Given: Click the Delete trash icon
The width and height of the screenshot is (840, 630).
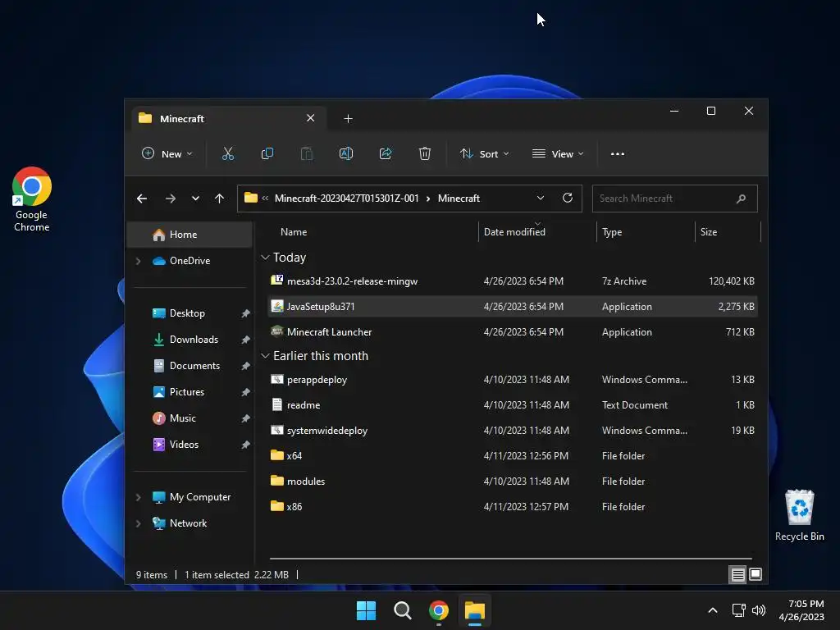Looking at the screenshot, I should click(x=424, y=153).
